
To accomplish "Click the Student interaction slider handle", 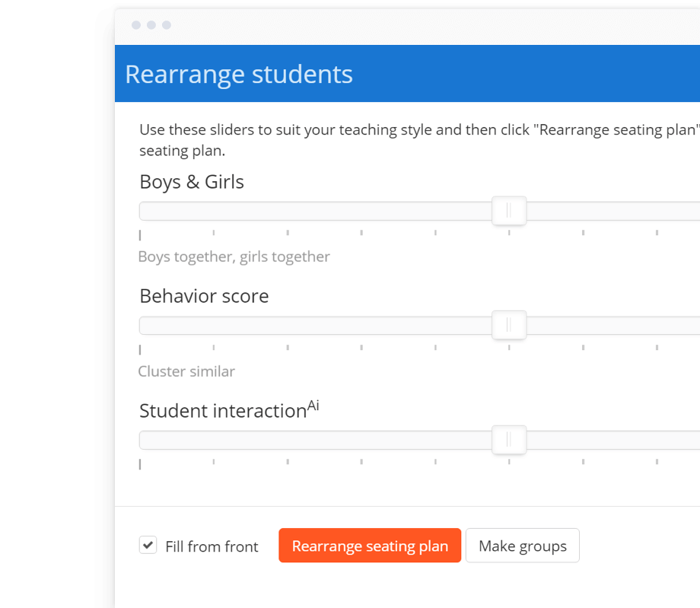I will click(509, 440).
